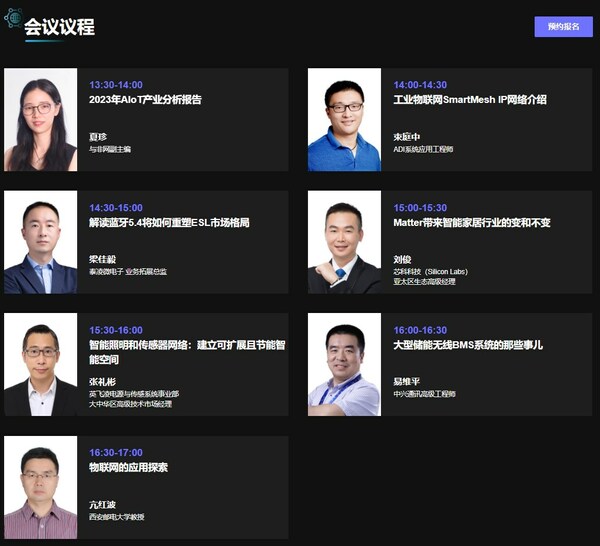This screenshot has height=546, width=600.
Task: Select speaker photo of 夏珍
Action: click(41, 119)
